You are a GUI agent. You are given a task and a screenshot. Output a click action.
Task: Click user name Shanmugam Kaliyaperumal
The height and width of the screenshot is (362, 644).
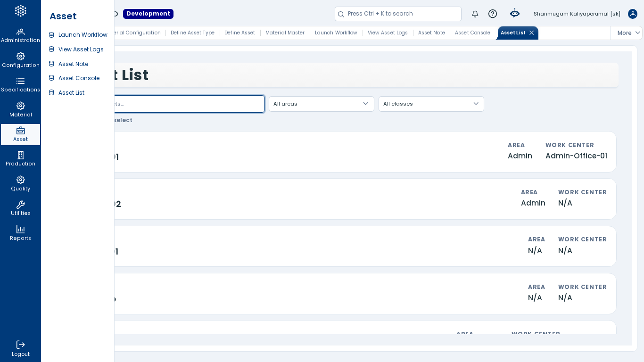click(577, 14)
